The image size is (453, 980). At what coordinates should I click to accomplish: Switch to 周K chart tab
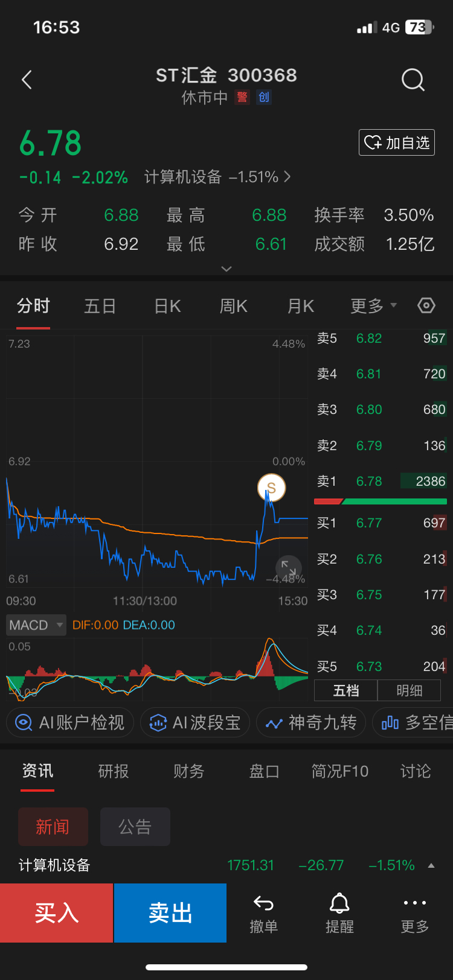[233, 306]
